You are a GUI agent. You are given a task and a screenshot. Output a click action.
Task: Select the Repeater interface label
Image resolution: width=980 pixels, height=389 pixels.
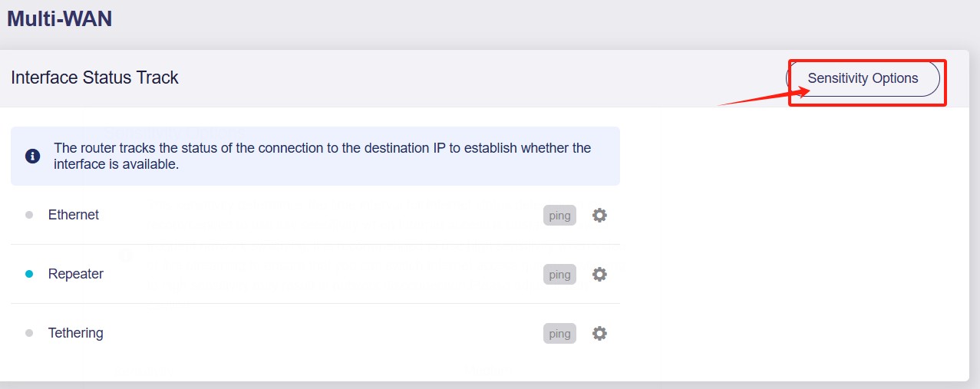(76, 274)
